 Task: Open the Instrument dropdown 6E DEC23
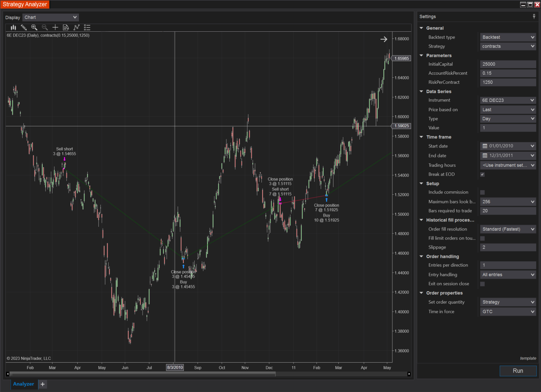pos(508,100)
